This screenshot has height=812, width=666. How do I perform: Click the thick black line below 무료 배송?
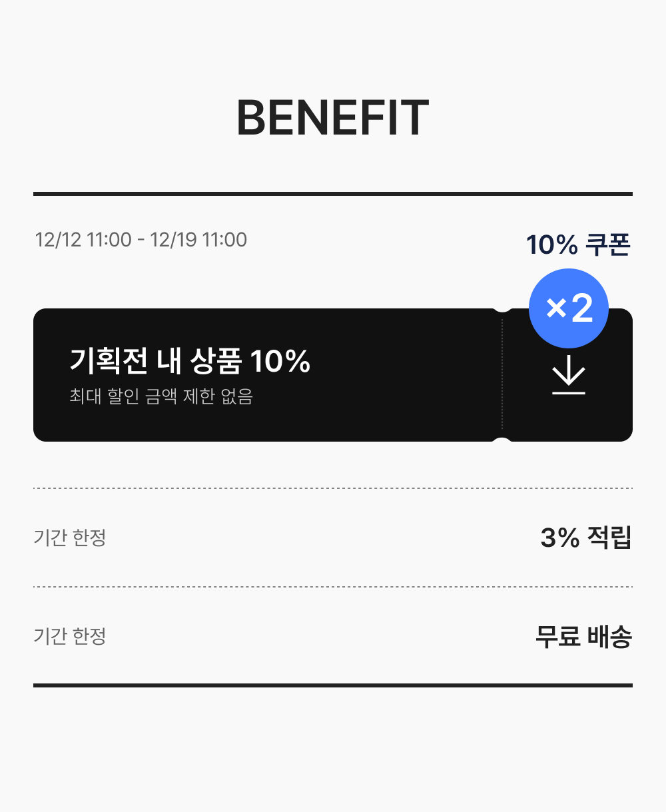333,685
